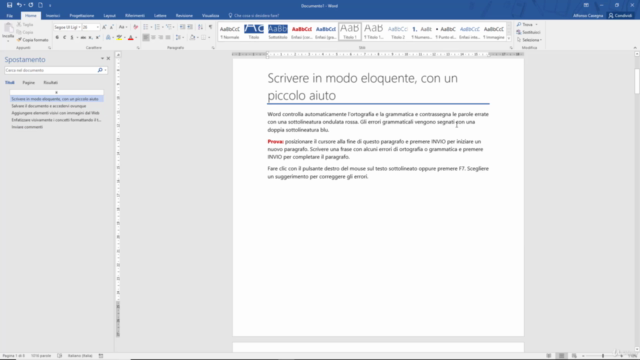640x360 pixels.
Task: Expand the styles gallery with More arrow
Action: 509,39
